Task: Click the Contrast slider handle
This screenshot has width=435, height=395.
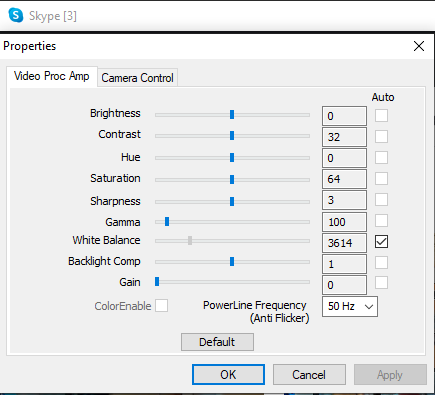Action: point(232,136)
